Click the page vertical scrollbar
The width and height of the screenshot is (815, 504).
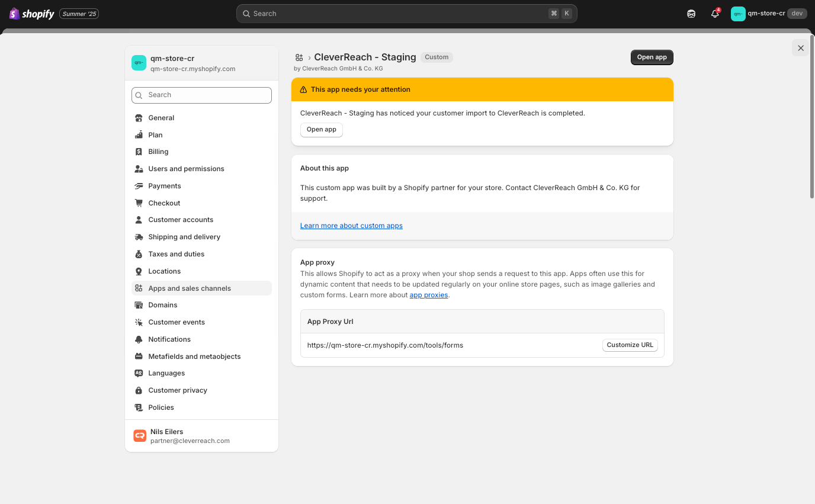[812, 115]
